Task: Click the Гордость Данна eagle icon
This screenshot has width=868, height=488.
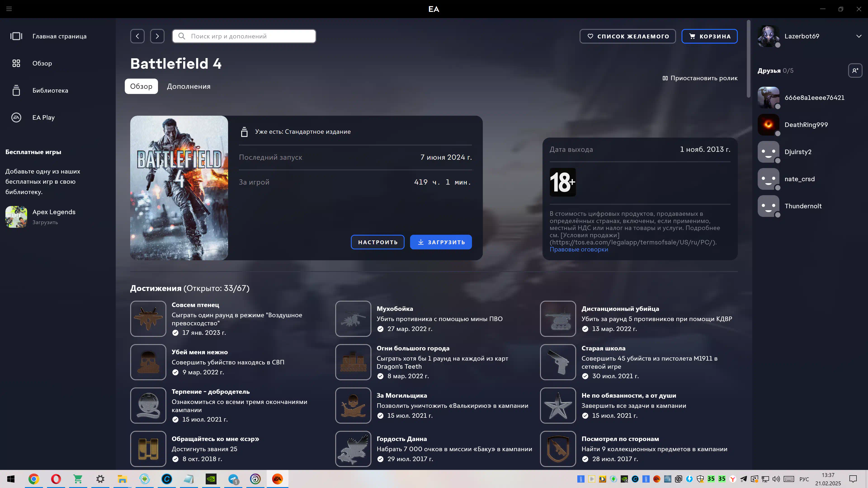Action: pos(353,449)
